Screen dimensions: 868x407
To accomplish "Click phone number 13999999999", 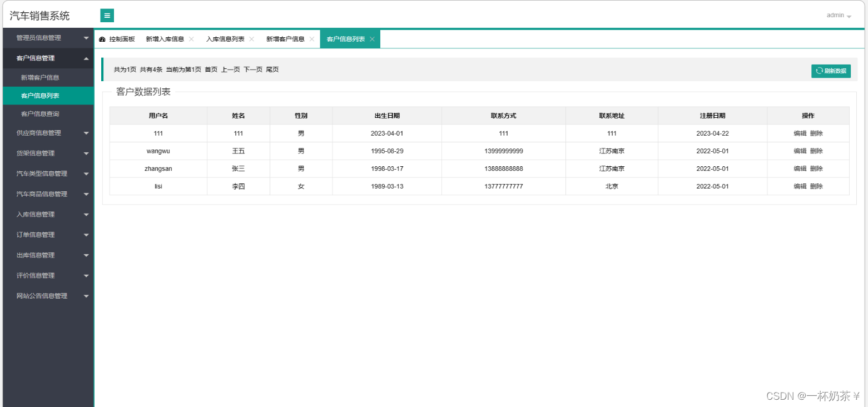I will tap(504, 151).
